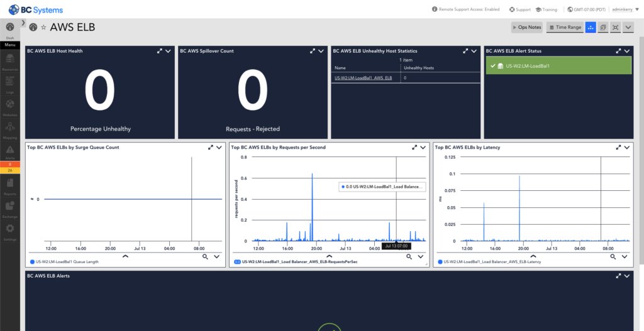Click zoom magnifier on Latency chart
The height and width of the screenshot is (331, 644).
tap(613, 257)
